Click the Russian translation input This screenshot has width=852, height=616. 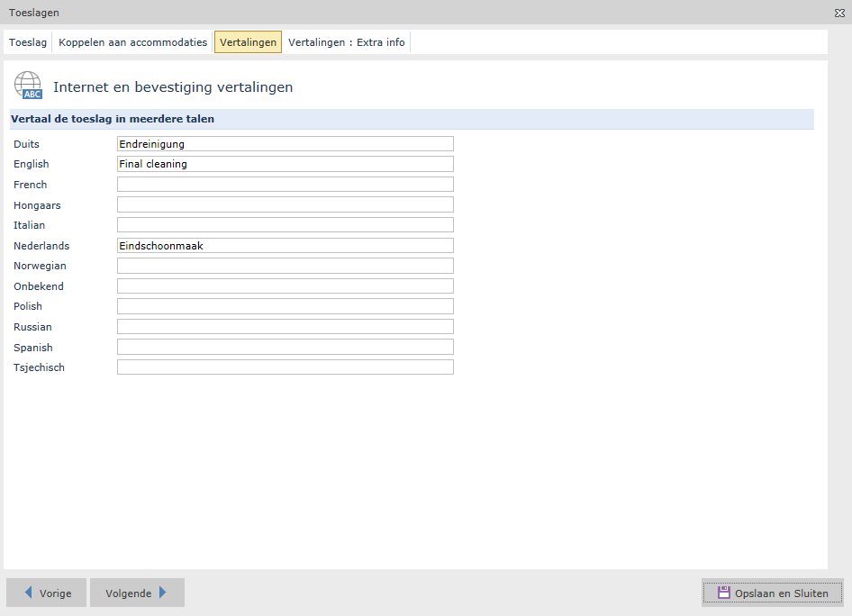click(x=285, y=326)
